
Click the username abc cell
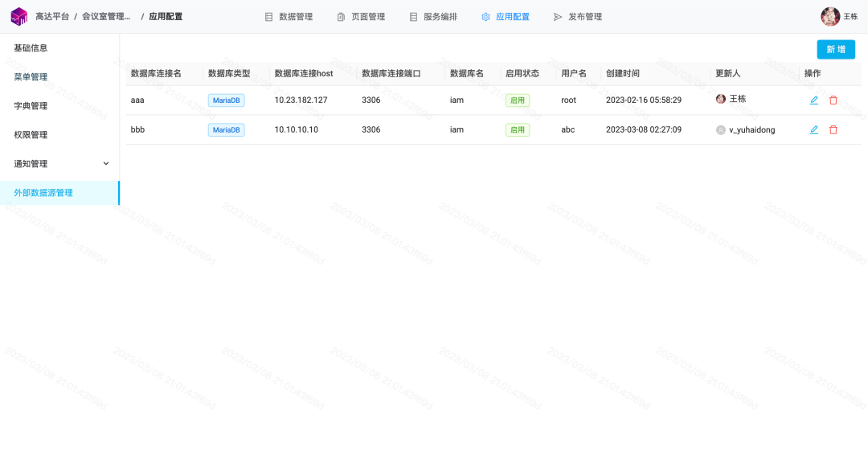568,129
